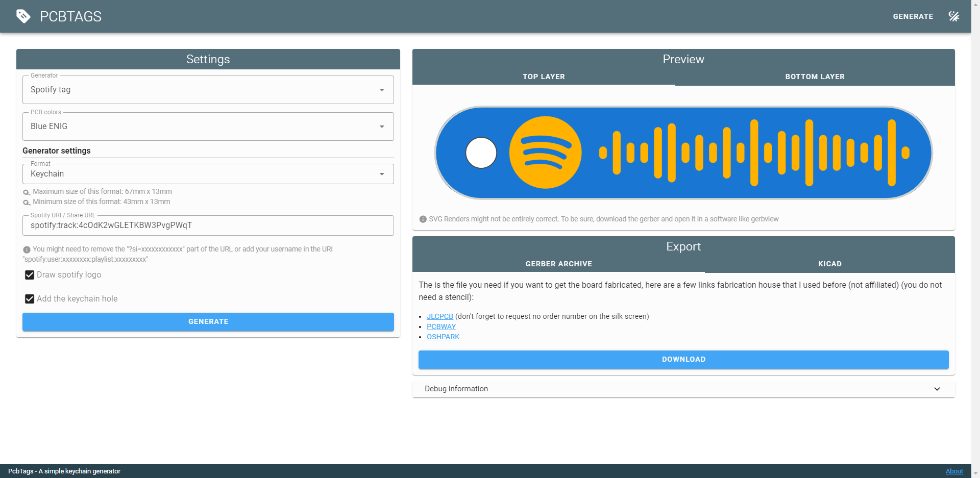
Task: Click the Spotify URI input field
Action: (x=208, y=225)
